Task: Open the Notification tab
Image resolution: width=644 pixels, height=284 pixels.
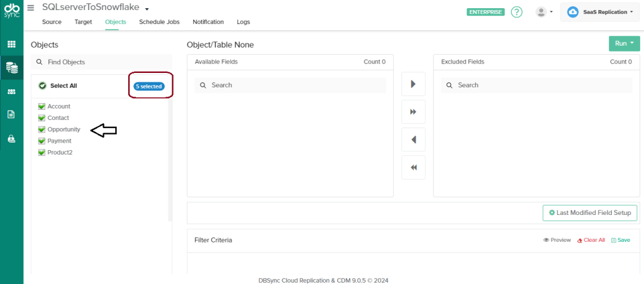Action: pyautogui.click(x=208, y=22)
